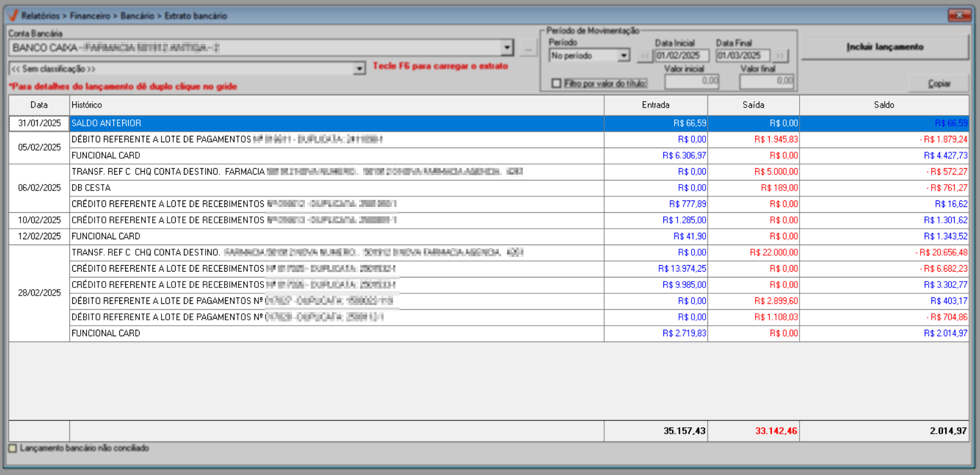The height and width of the screenshot is (475, 980).
Task: Open the Período dropdown
Action: pyautogui.click(x=623, y=56)
